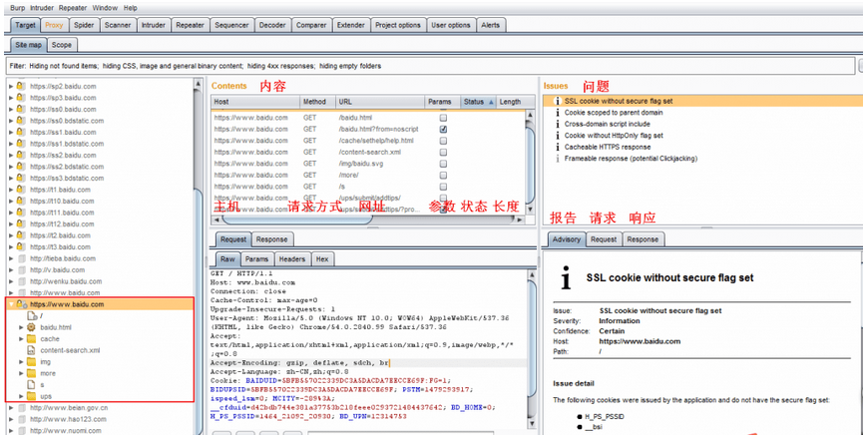Expand the https://ss1.baidu.com tree node
868x440 pixels.
click(11, 133)
